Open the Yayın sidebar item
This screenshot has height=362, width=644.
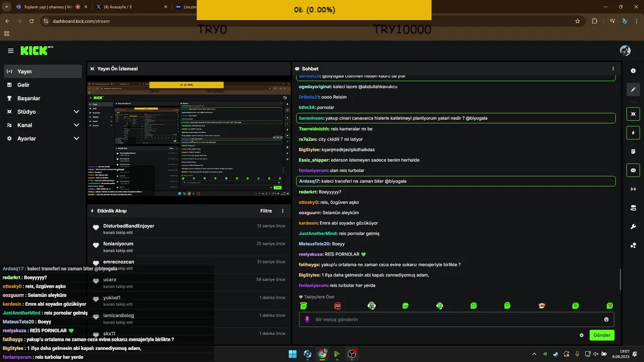tap(43, 71)
